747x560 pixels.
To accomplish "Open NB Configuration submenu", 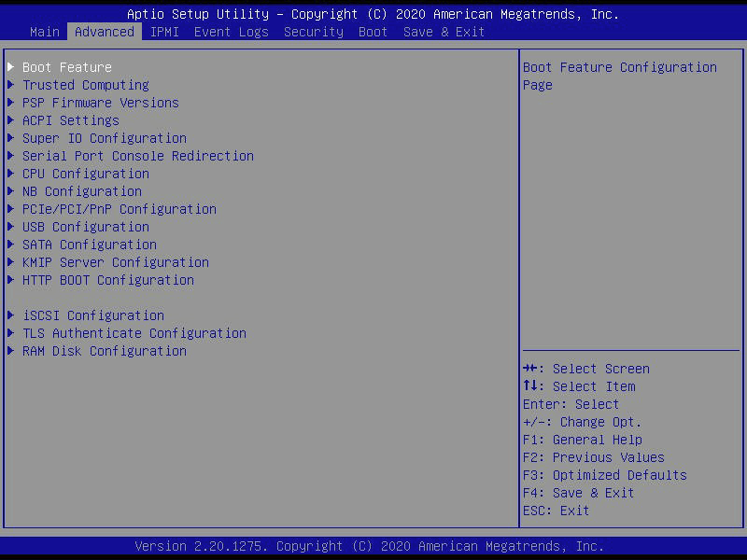I will [82, 191].
